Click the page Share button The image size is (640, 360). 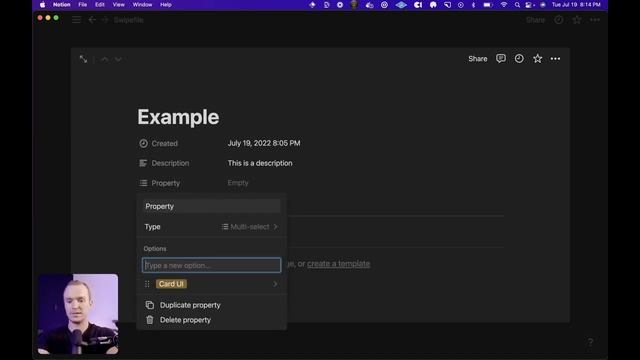(478, 59)
